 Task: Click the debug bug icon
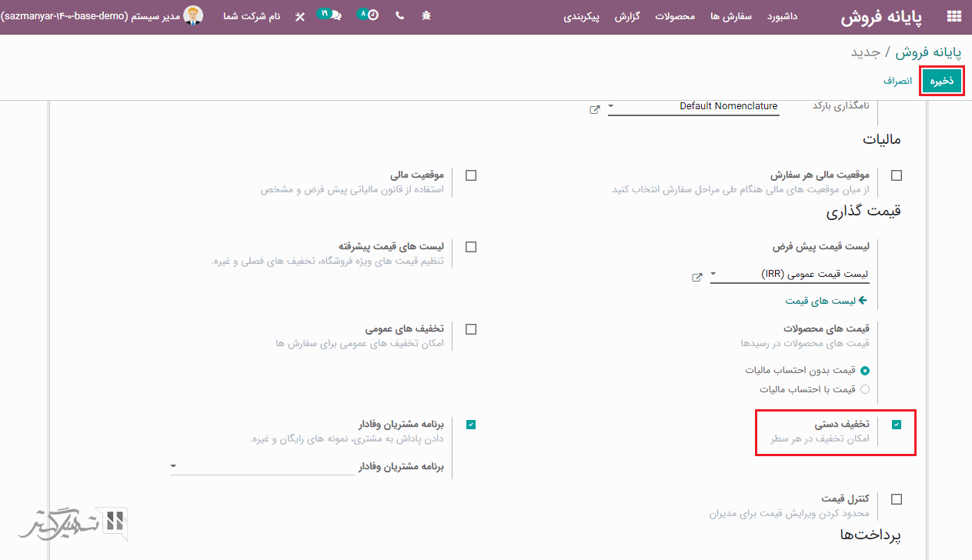click(426, 15)
